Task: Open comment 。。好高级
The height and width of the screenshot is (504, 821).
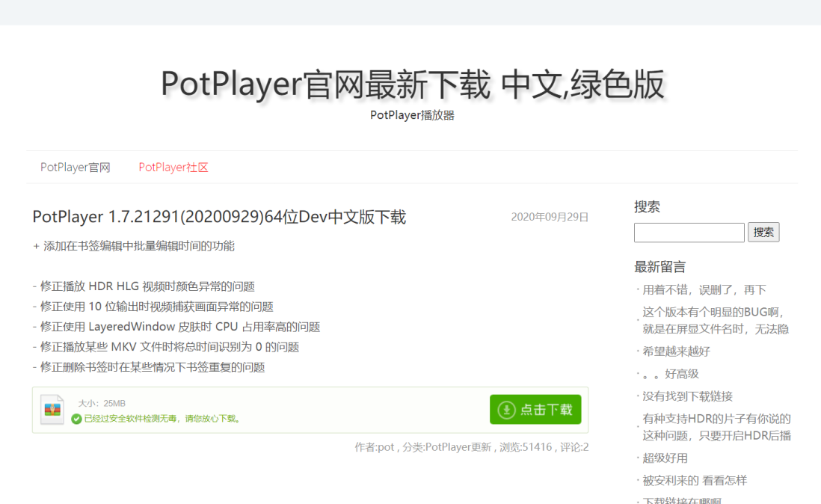Action: point(671,374)
